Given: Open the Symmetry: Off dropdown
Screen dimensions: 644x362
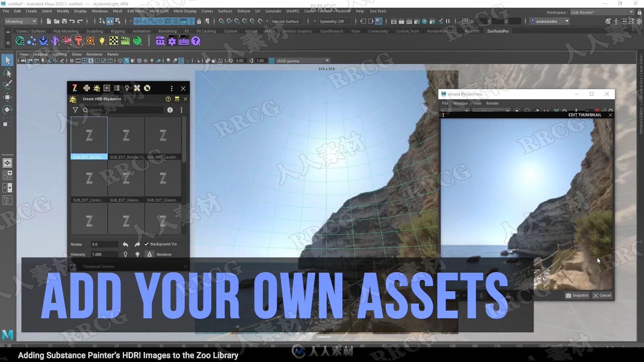Looking at the screenshot, I should (334, 21).
